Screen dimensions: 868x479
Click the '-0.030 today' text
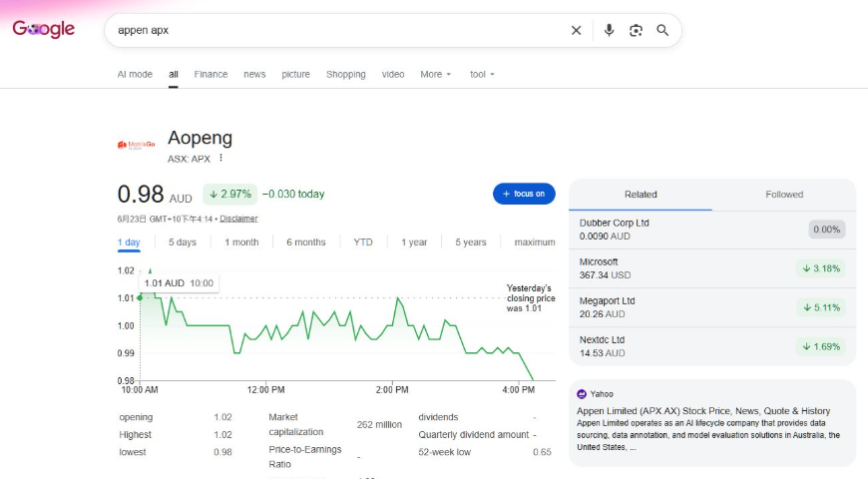click(293, 195)
